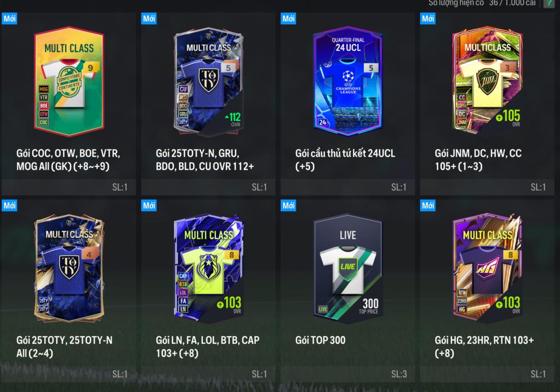Image resolution: width=560 pixels, height=392 pixels.
Task: Click 'Gói HG, 23HR, RTN 103+ (+8)' title
Action: (x=484, y=347)
